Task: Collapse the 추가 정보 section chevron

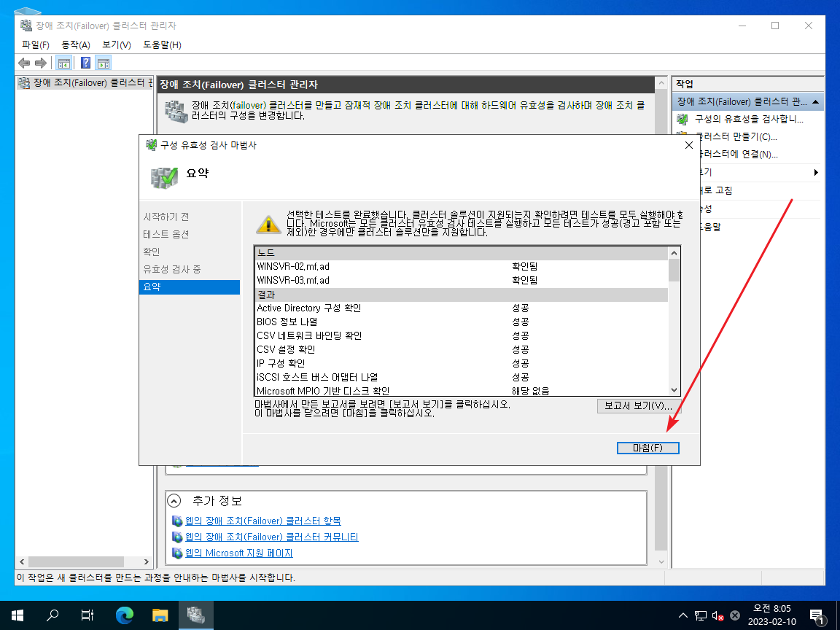Action: (174, 501)
